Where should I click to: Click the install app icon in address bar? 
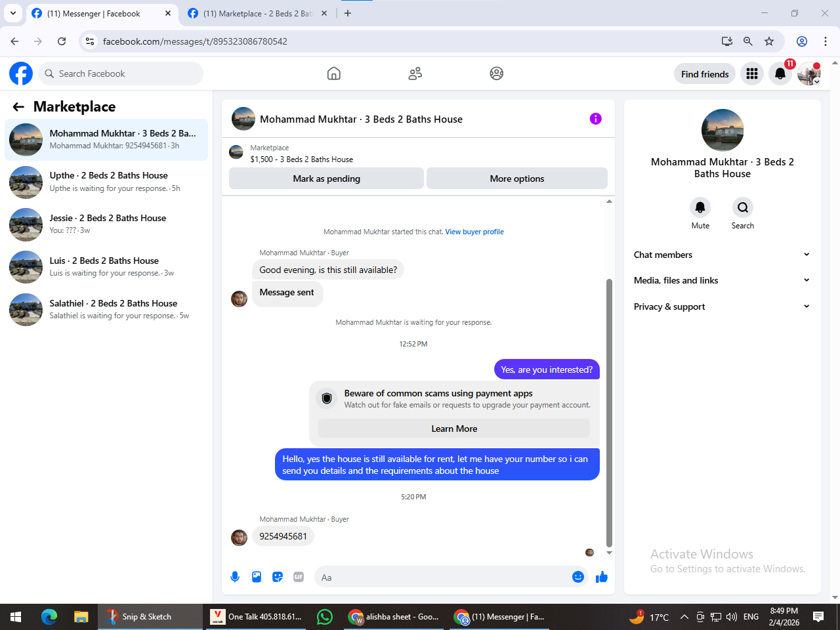pyautogui.click(x=726, y=41)
